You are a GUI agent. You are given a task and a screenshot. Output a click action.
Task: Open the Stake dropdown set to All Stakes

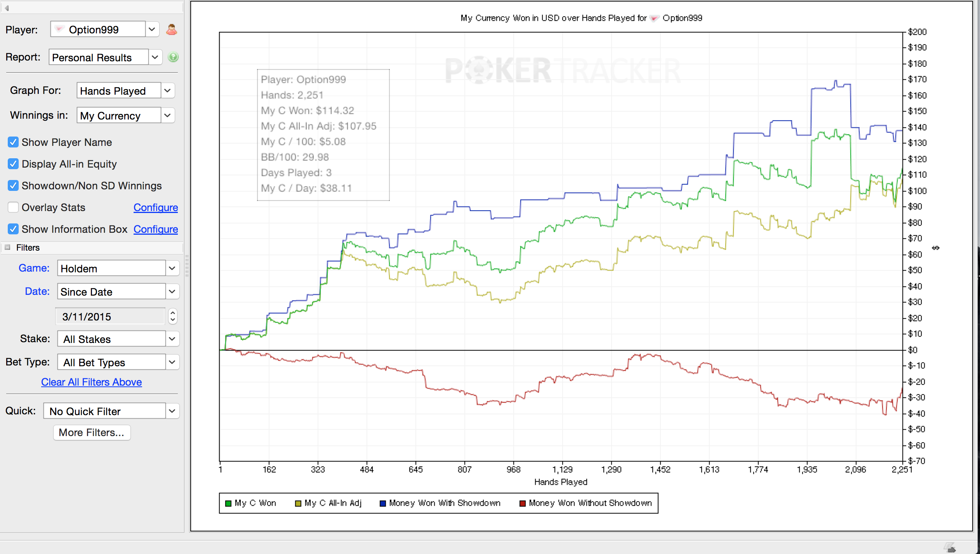click(172, 339)
